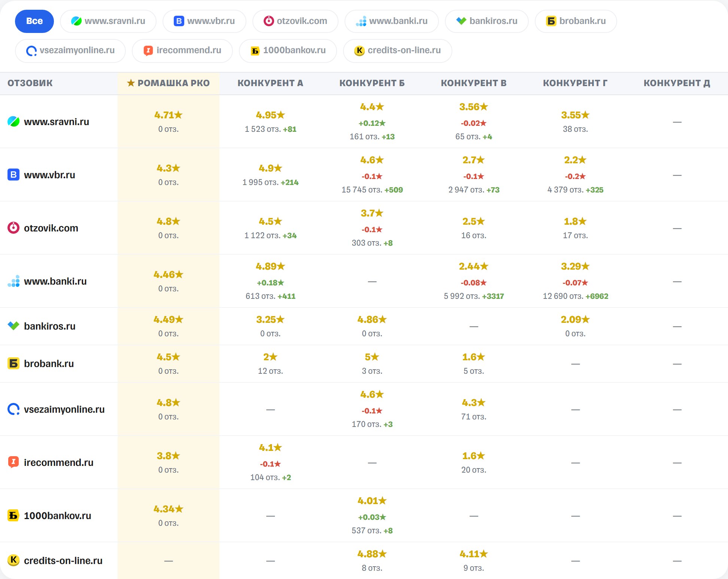728x579 pixels.
Task: Pick the irecommend.ru filter chip
Action: 182,51
